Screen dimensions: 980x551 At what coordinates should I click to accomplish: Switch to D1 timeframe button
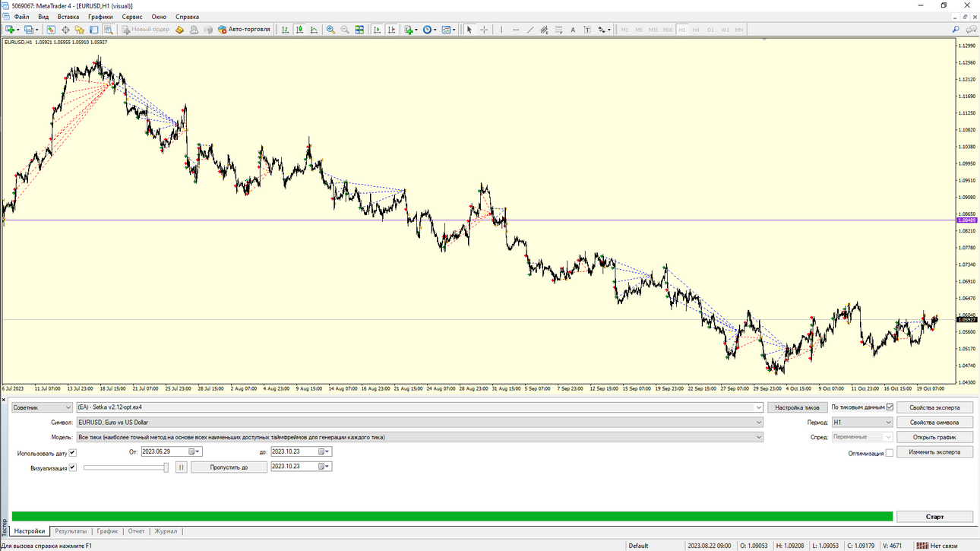point(710,30)
